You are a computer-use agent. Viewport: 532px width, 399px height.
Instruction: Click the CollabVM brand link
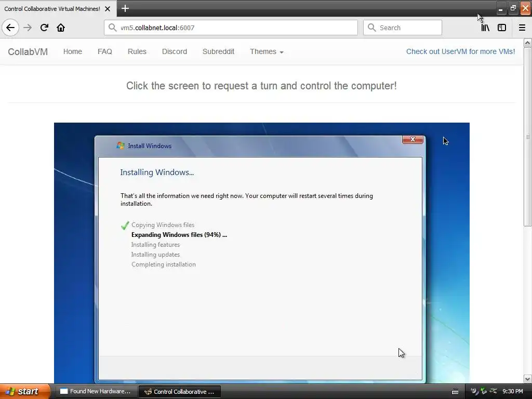(x=28, y=51)
